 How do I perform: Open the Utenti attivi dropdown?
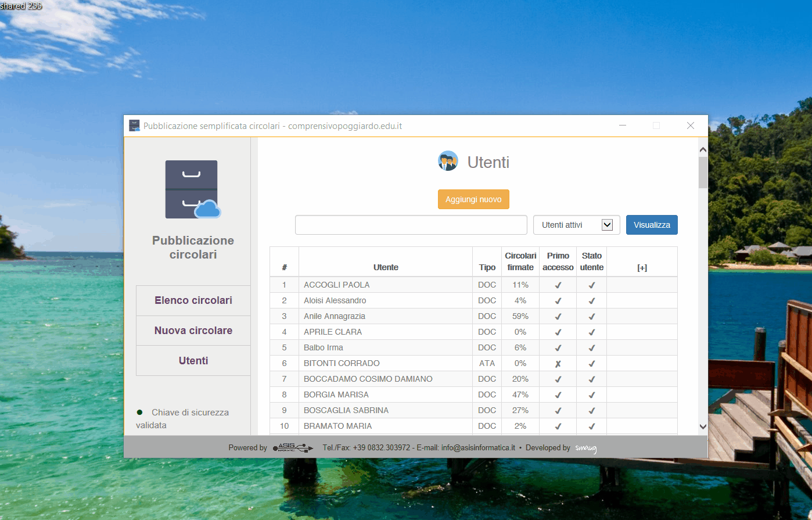point(577,225)
